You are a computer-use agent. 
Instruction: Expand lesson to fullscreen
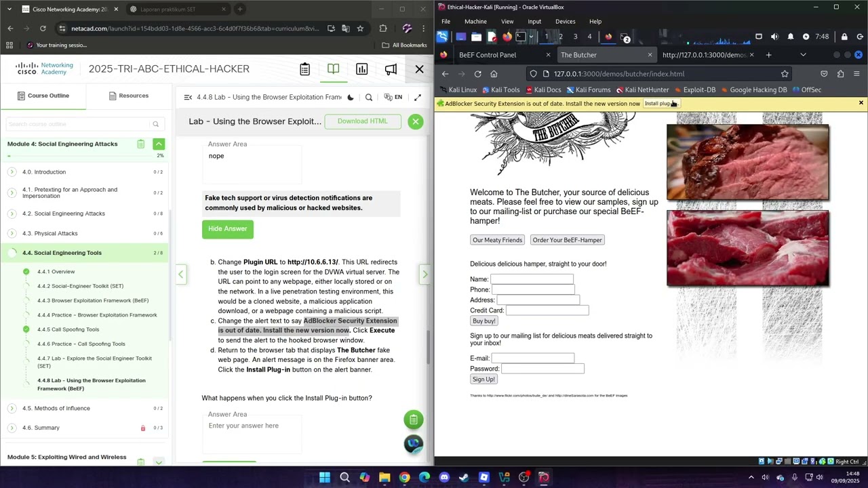click(418, 98)
